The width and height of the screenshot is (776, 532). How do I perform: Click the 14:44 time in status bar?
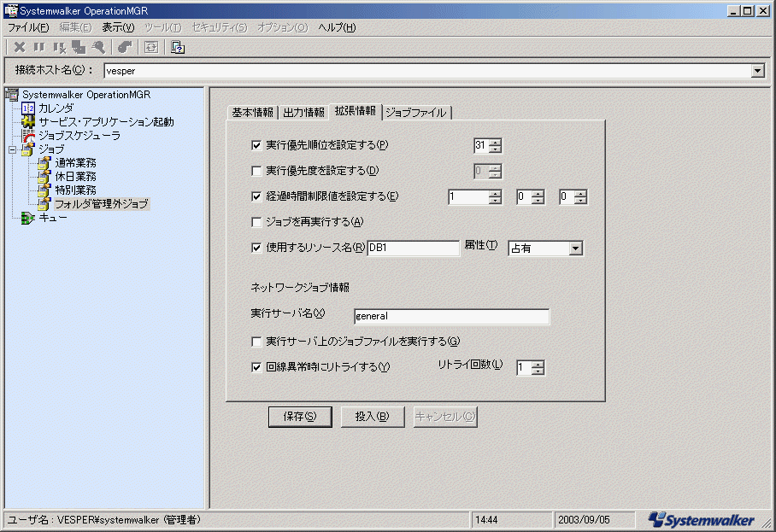coord(486,520)
